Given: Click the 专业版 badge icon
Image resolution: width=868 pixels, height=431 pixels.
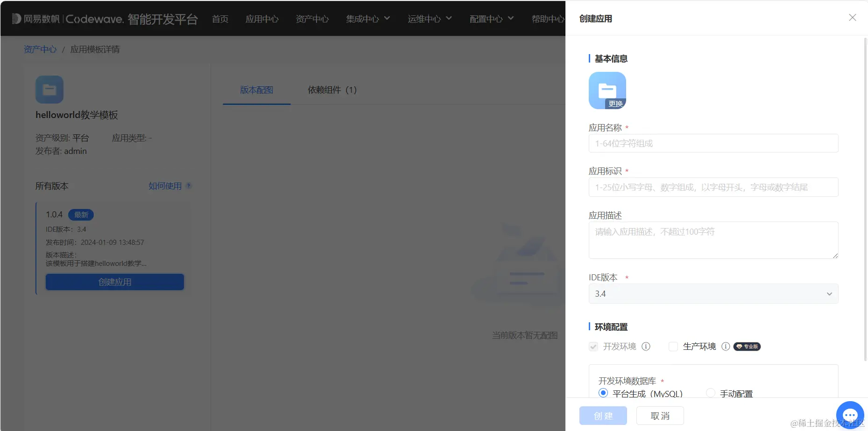Looking at the screenshot, I should click(747, 347).
